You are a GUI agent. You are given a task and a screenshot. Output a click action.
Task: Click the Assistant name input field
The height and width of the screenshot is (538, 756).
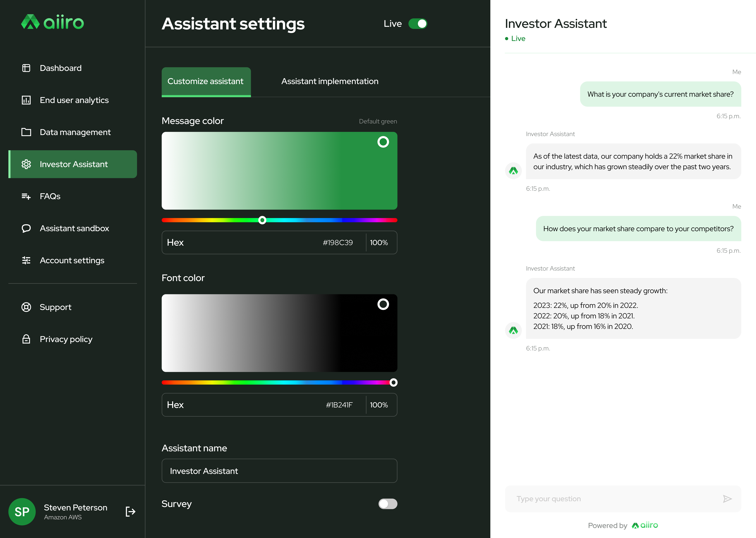[x=279, y=471]
